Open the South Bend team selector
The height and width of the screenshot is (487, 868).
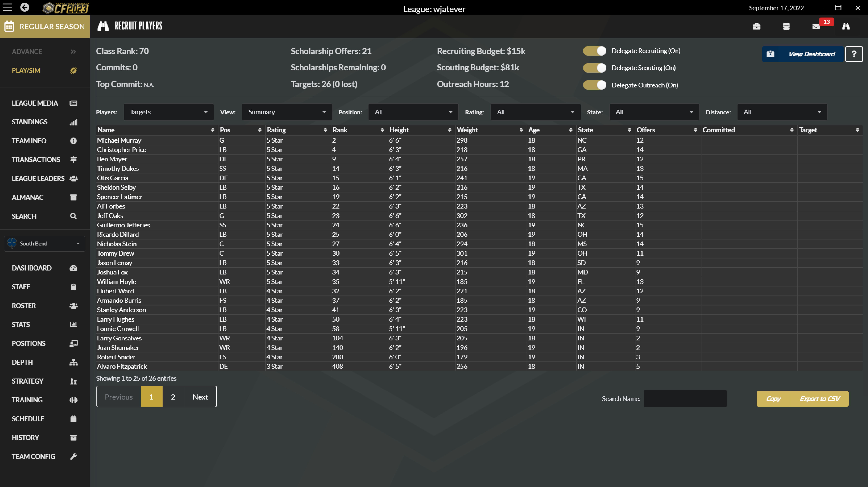click(x=44, y=243)
